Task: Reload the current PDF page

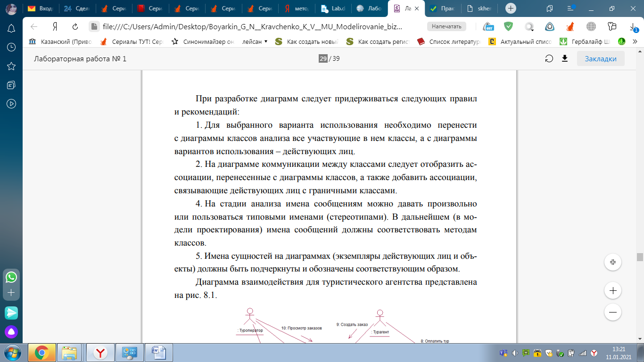Action: tap(75, 27)
